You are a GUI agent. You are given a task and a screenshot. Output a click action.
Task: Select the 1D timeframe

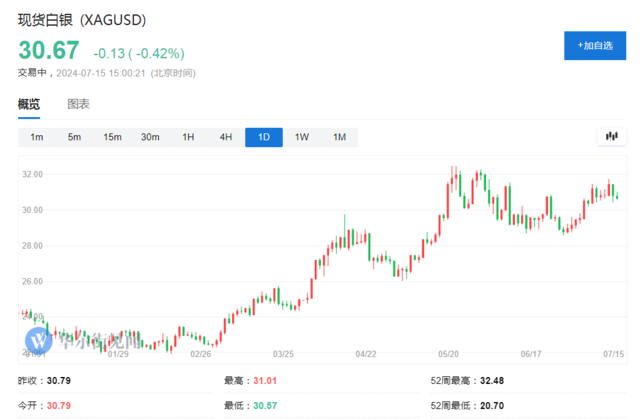click(264, 137)
